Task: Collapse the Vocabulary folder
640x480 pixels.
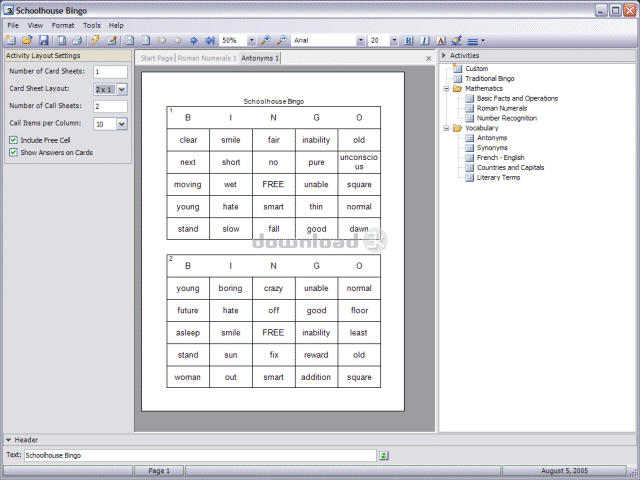Action: [447, 128]
